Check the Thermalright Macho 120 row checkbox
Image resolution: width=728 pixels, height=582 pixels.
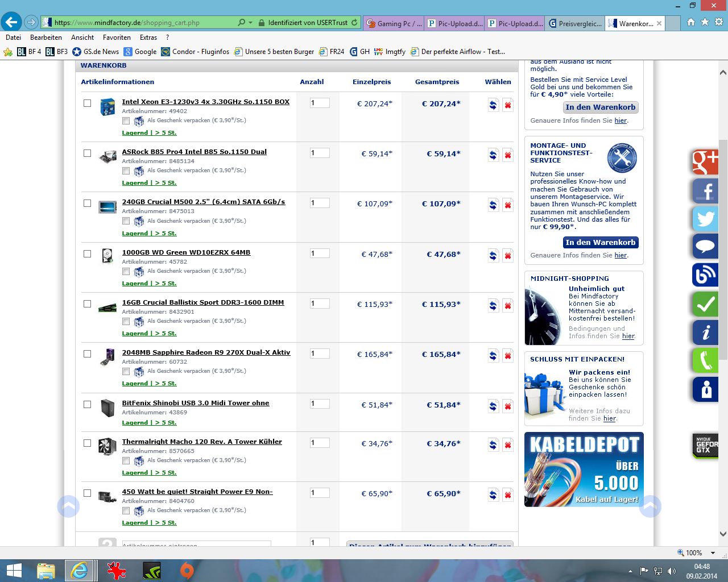(x=87, y=443)
